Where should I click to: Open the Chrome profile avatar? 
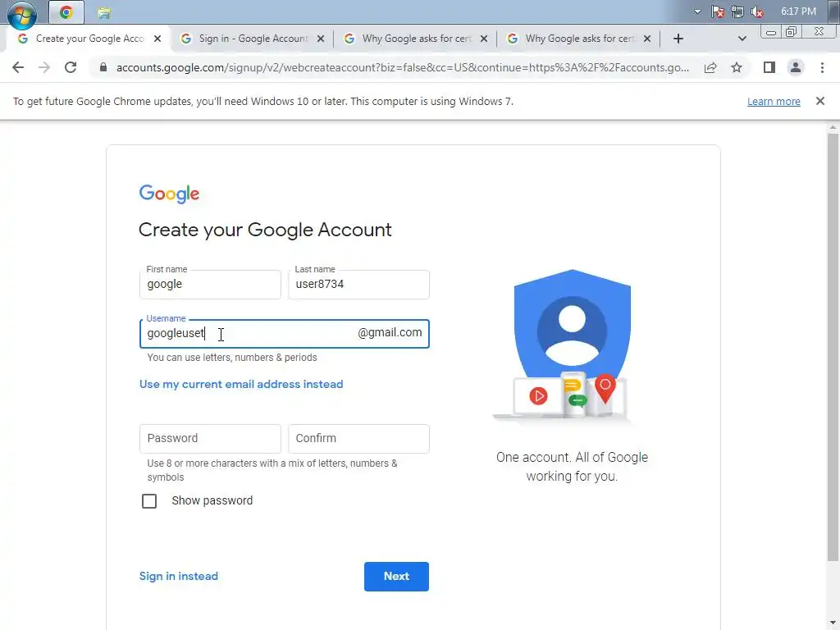[796, 67]
